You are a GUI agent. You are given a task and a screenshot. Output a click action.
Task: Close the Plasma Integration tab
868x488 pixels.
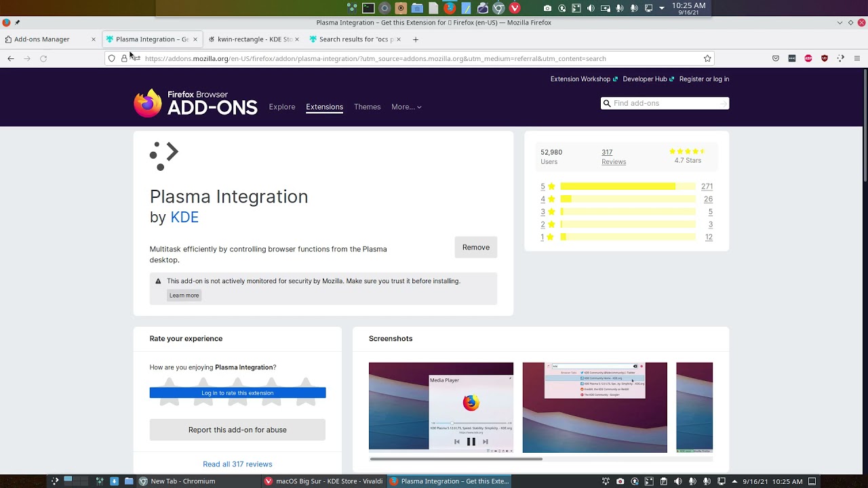(195, 39)
